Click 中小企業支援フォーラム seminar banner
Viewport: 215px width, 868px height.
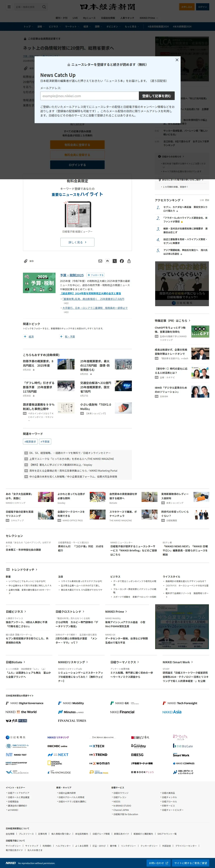pos(182,627)
